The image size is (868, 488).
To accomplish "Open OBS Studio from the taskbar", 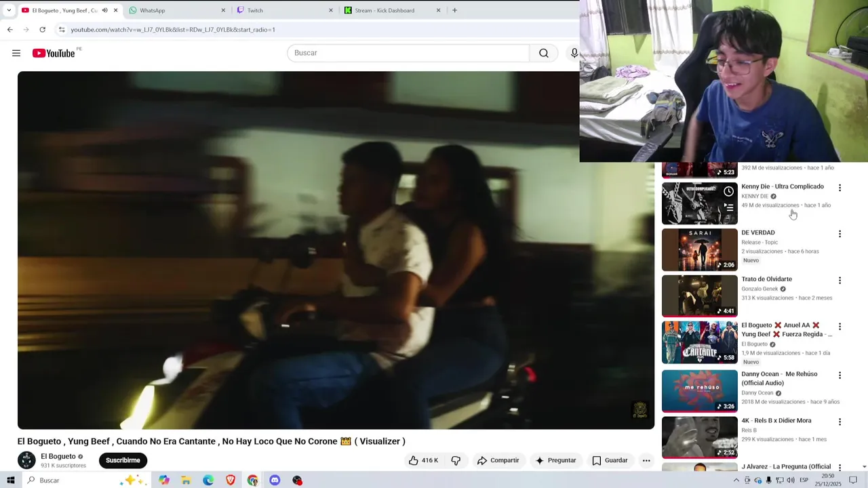I will (x=297, y=480).
